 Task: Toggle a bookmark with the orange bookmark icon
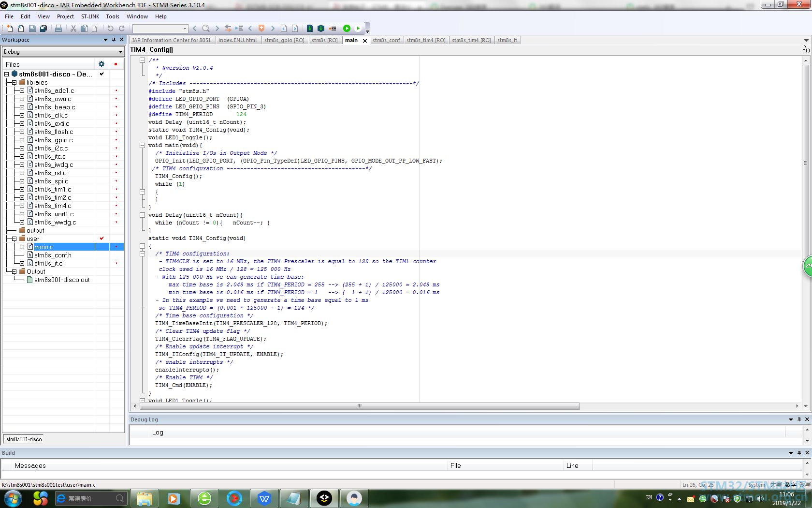261,29
